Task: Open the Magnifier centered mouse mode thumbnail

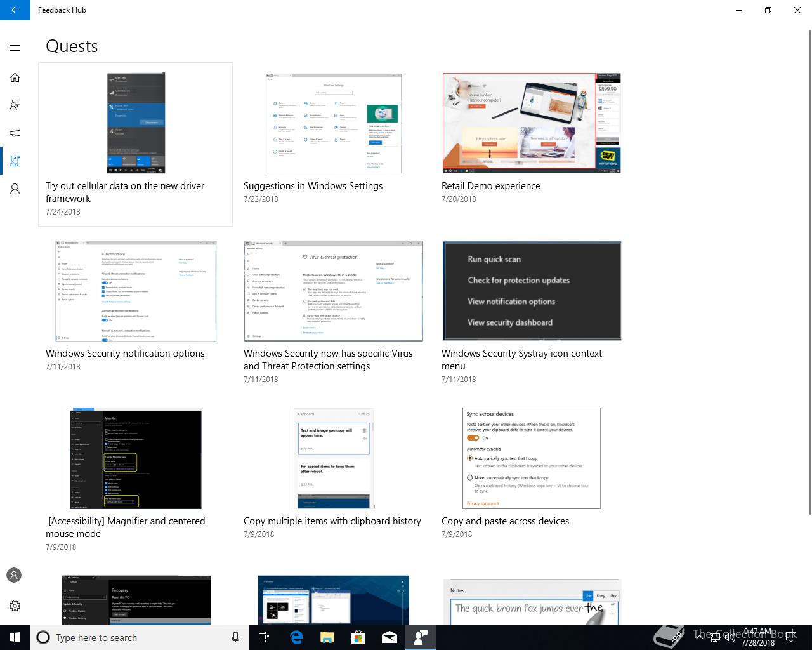Action: [136, 458]
